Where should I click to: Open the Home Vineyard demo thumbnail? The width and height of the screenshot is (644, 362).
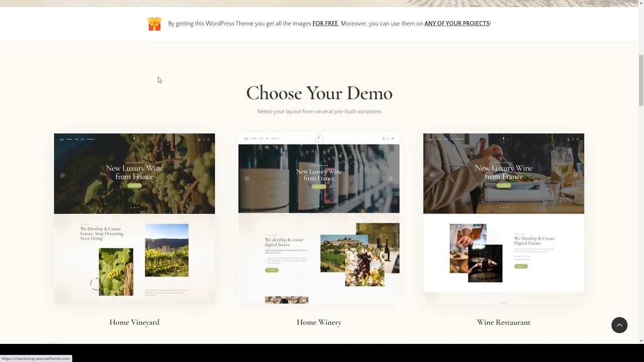134,219
